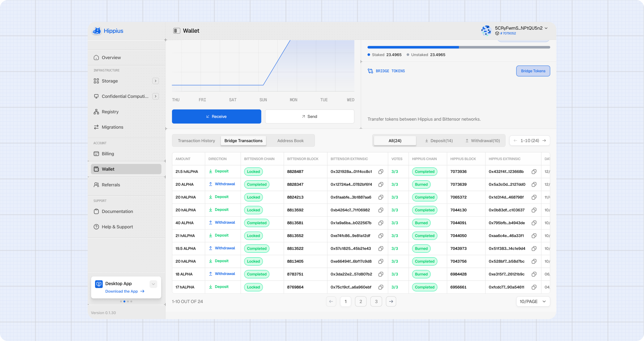Viewport: 644px width, 341px height.
Task: Click Hippius block value 7073936
Action: point(458,172)
